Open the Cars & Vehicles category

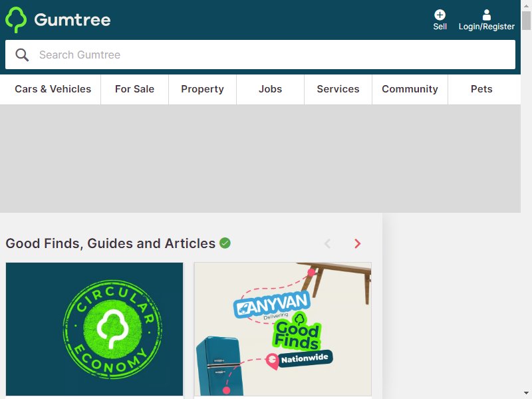pyautogui.click(x=53, y=89)
